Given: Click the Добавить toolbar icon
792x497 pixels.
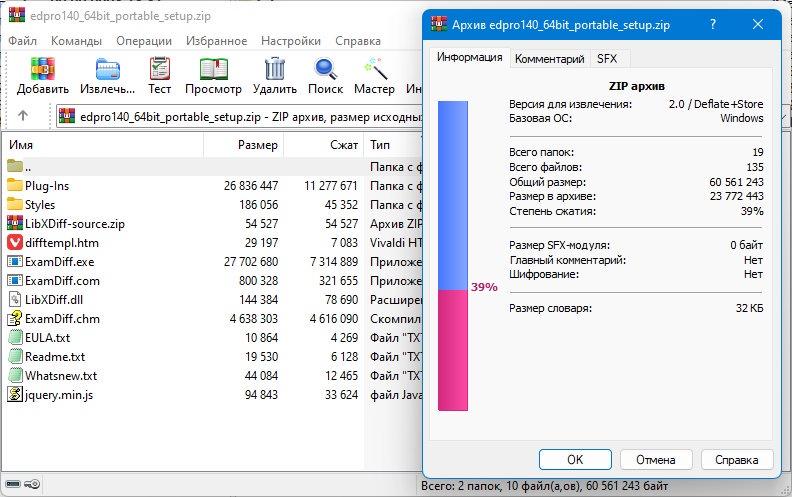Looking at the screenshot, I should pyautogui.click(x=43, y=69).
